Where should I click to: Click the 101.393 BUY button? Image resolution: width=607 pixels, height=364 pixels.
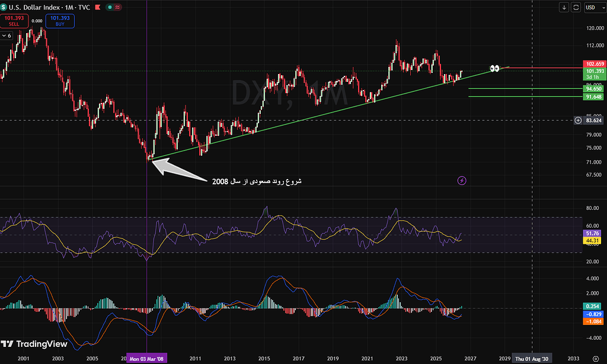pyautogui.click(x=60, y=21)
